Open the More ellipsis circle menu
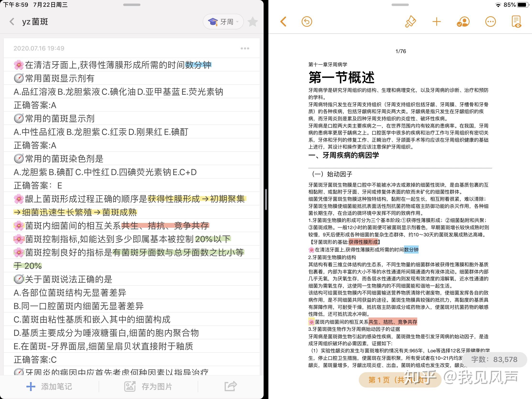The height and width of the screenshot is (399, 532). coord(490,22)
